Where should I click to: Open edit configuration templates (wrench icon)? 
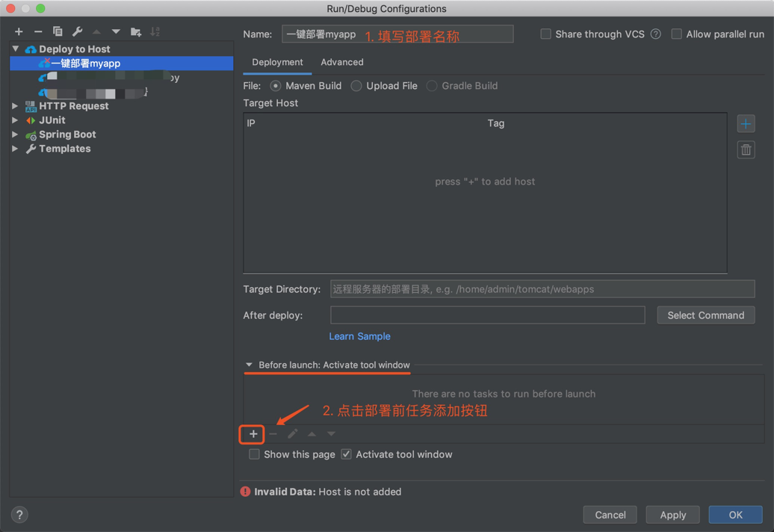(x=77, y=31)
